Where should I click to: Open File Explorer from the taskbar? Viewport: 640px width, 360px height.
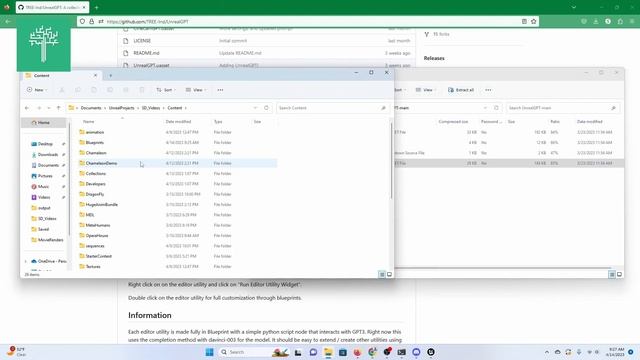point(328,352)
